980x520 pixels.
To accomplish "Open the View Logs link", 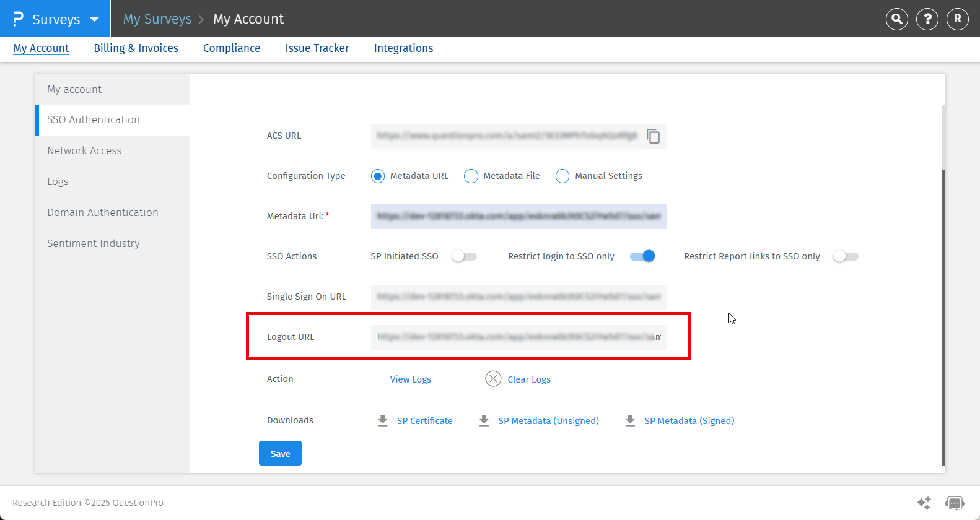I will pyautogui.click(x=410, y=379).
